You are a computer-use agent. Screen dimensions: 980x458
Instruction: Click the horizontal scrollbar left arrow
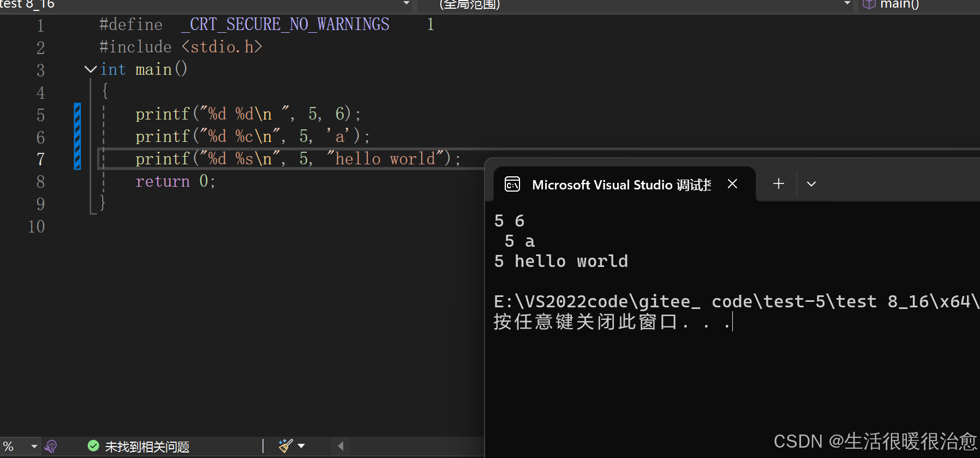pyautogui.click(x=340, y=446)
